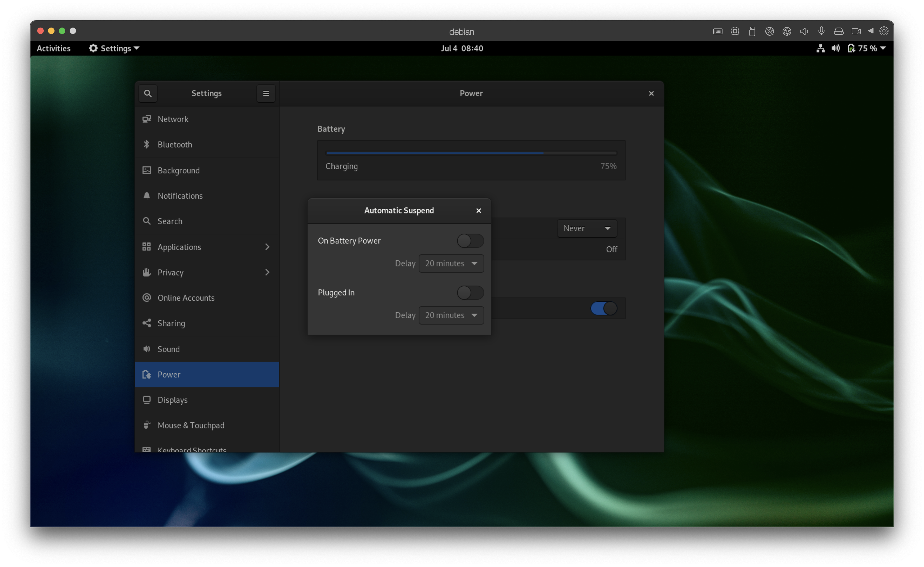Screen dimensions: 924x567
Task: Select the Power sidebar item
Action: [207, 374]
